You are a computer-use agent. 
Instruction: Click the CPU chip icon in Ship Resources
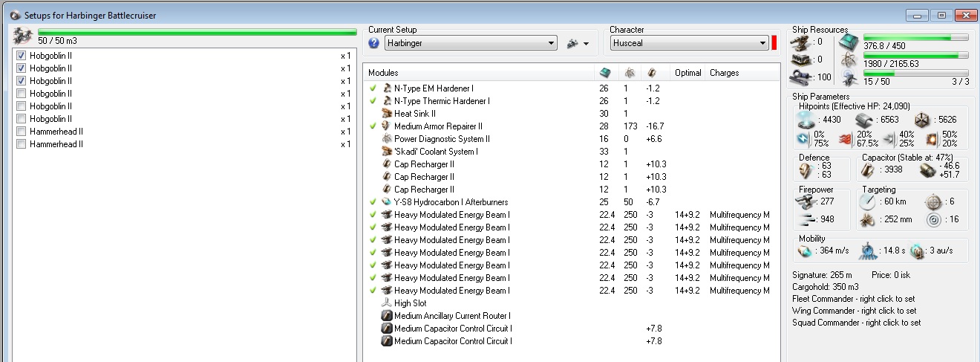(x=849, y=42)
